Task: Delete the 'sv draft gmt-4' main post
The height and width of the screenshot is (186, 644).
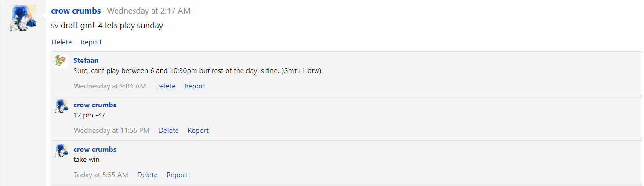Action: tap(62, 42)
